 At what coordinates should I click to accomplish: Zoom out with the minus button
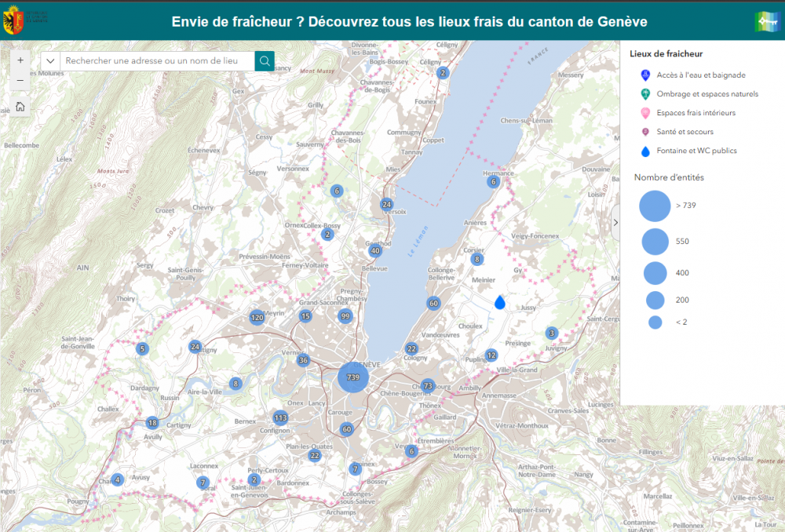pos(20,81)
